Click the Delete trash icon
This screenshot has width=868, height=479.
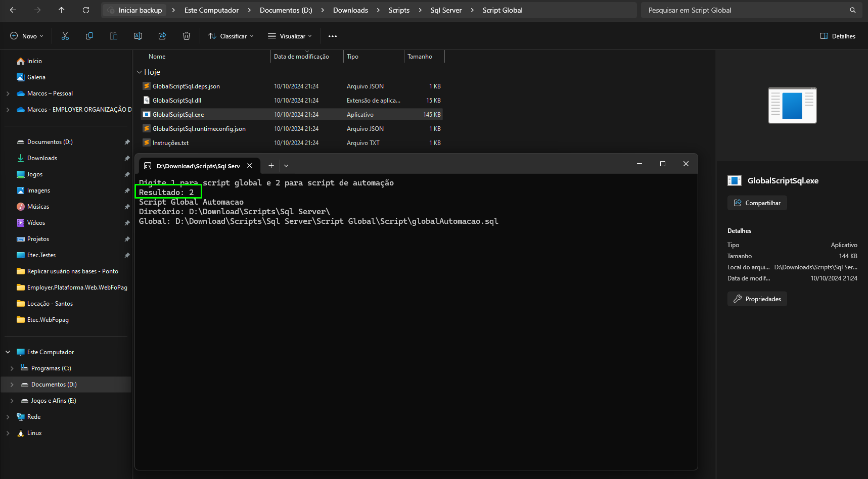click(x=187, y=36)
